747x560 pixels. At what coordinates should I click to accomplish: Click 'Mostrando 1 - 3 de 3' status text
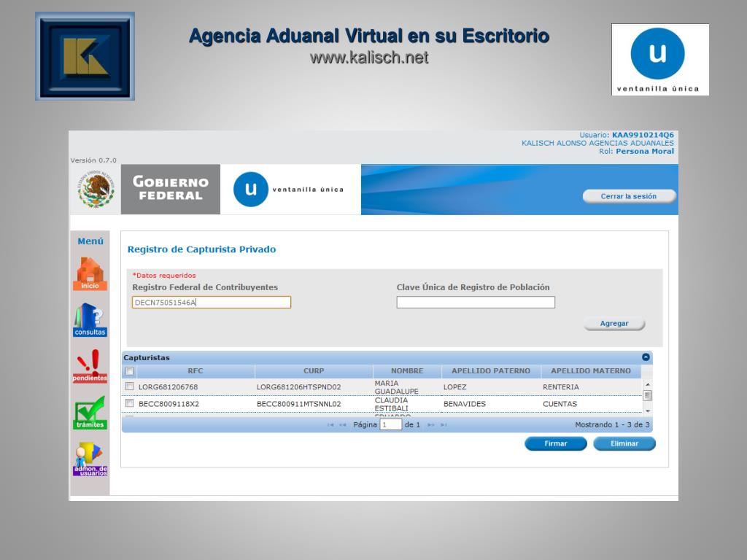(x=612, y=425)
